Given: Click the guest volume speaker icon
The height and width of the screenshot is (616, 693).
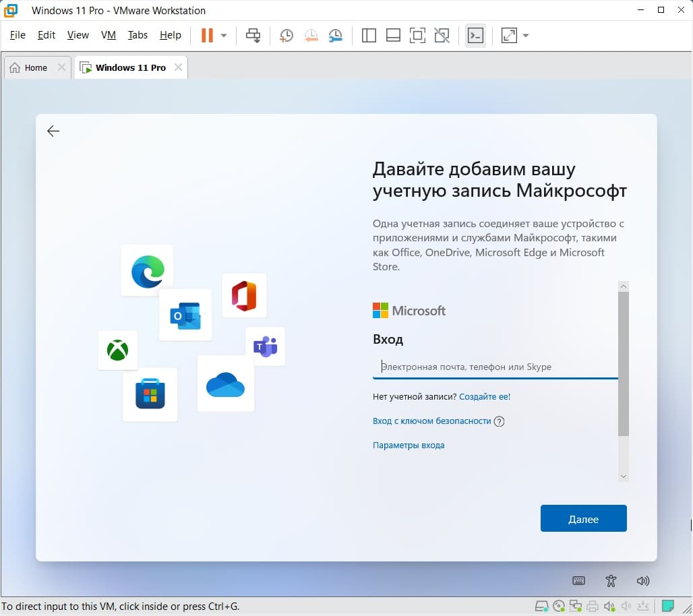Looking at the screenshot, I should 643,581.
